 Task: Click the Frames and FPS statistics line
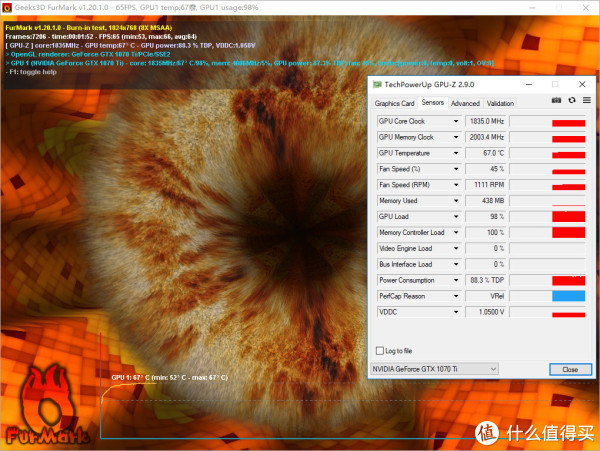(101, 37)
